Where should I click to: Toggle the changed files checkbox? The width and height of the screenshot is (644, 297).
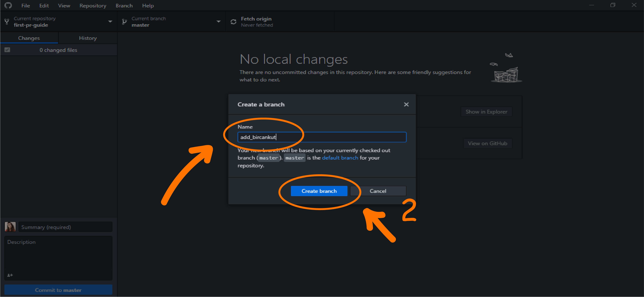pos(7,50)
